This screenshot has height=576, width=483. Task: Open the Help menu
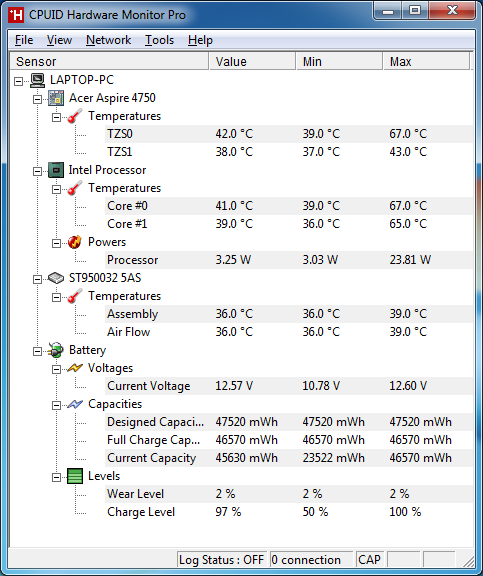(200, 40)
